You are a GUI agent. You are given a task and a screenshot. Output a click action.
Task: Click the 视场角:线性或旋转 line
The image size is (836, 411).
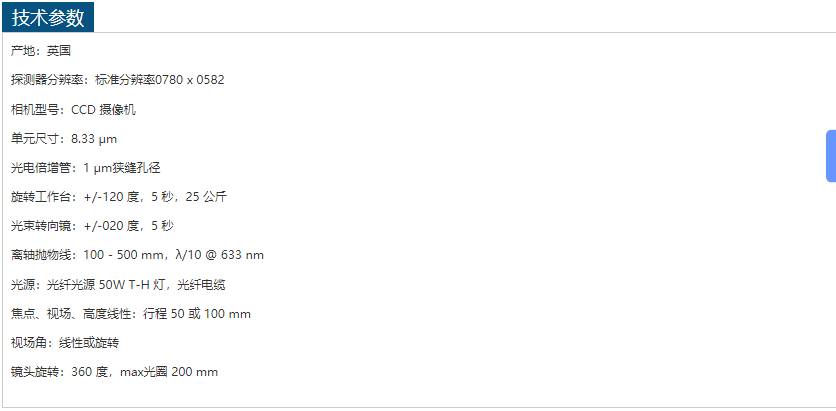(x=65, y=343)
